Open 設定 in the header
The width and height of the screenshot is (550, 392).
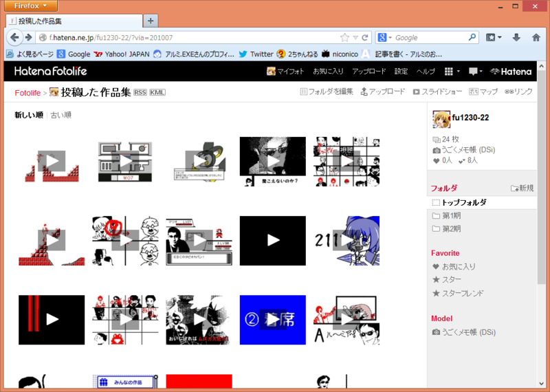[401, 72]
